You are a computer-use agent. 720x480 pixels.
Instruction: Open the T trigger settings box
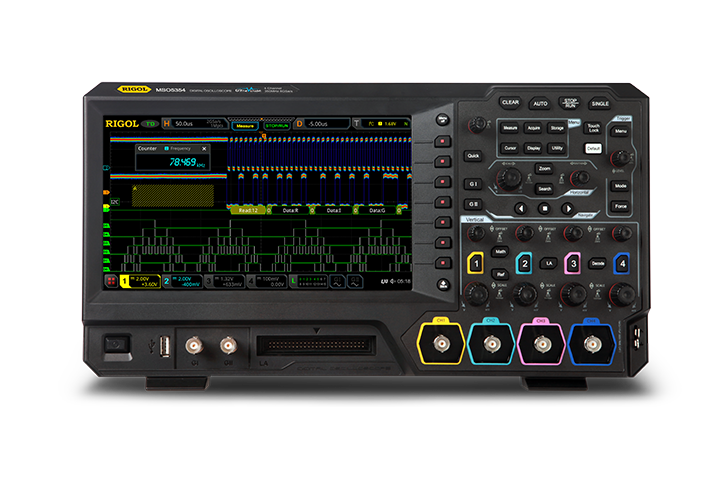pyautogui.click(x=381, y=124)
